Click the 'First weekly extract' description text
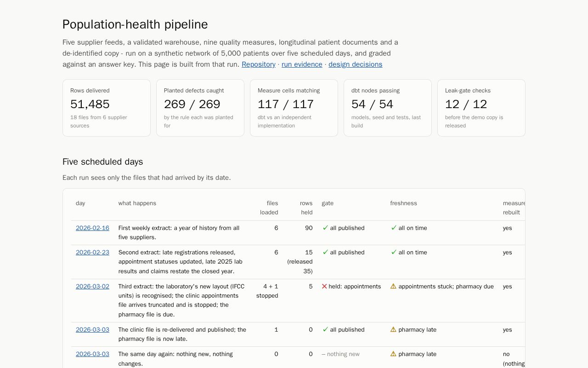The image size is (588, 368). (x=179, y=233)
